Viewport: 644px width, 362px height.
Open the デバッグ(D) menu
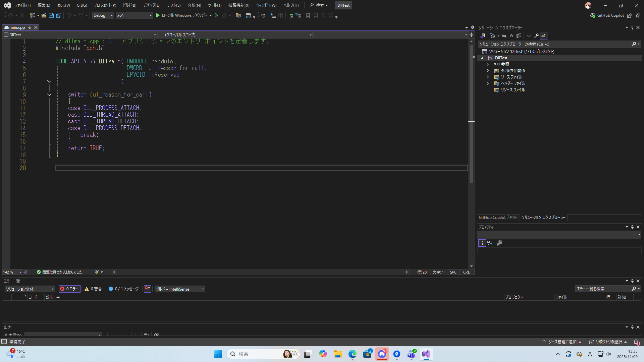click(x=152, y=5)
